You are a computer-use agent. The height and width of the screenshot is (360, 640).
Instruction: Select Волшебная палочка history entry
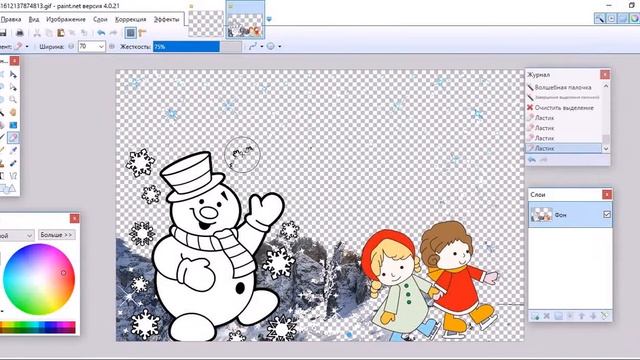(x=564, y=87)
